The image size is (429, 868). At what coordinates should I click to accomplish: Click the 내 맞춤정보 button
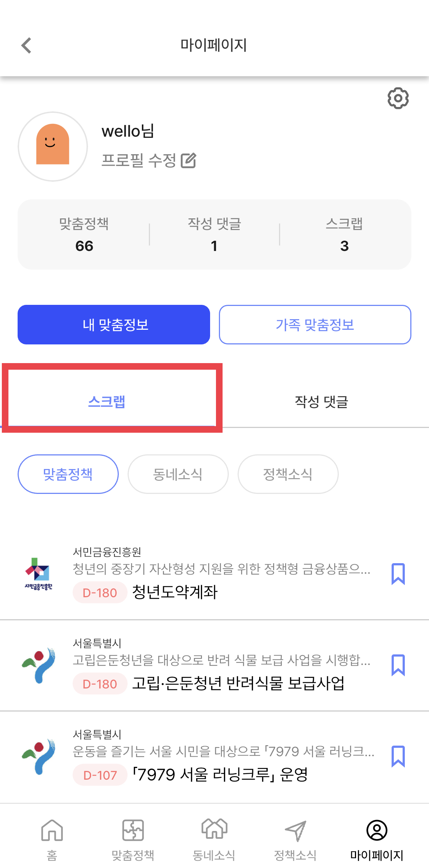(114, 325)
